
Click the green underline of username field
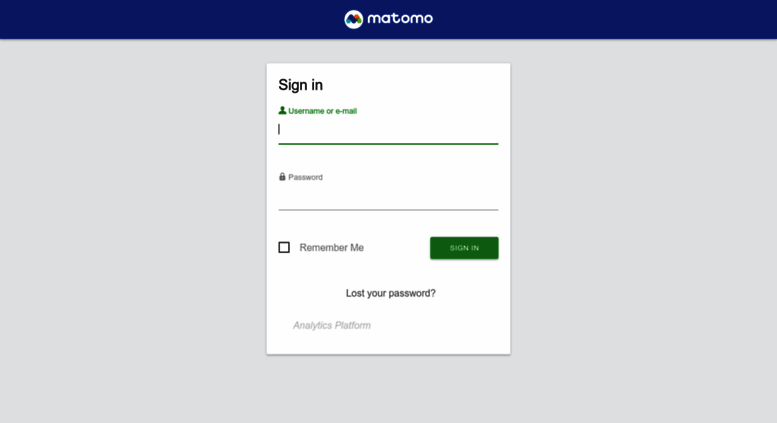click(x=388, y=144)
